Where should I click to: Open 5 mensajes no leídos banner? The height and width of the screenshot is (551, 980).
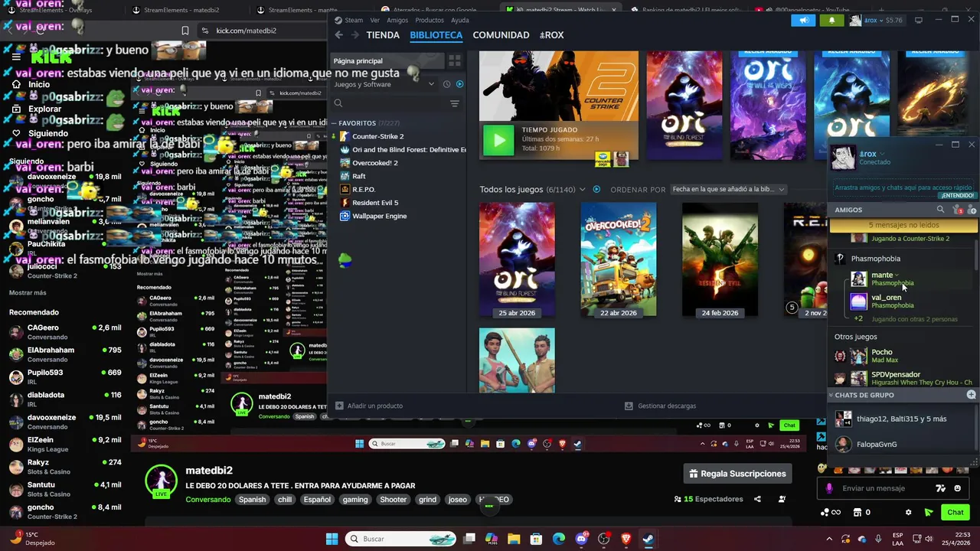(903, 225)
